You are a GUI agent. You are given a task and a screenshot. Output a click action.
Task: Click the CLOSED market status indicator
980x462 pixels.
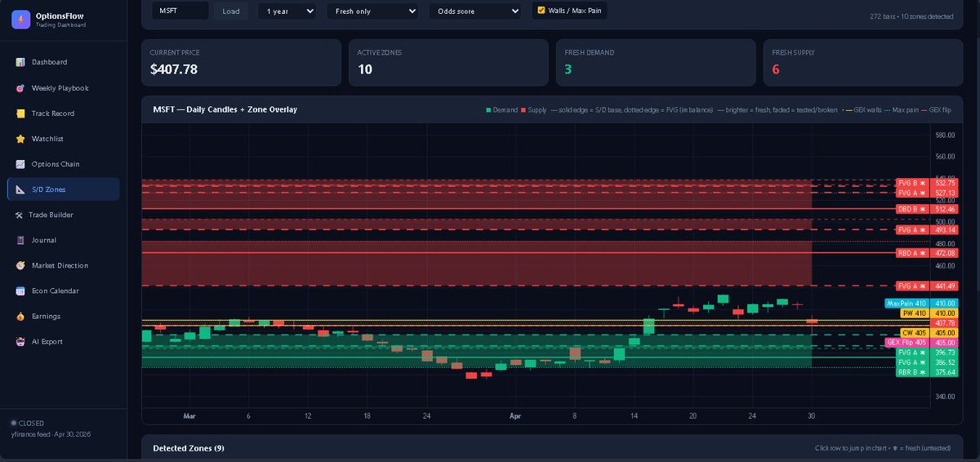coord(27,423)
